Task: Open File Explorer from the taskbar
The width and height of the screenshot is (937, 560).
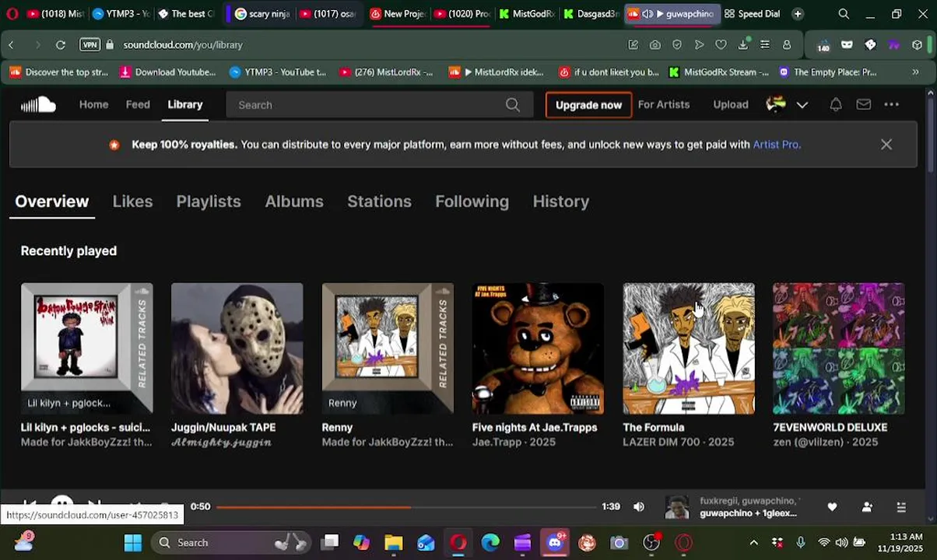Action: (393, 543)
